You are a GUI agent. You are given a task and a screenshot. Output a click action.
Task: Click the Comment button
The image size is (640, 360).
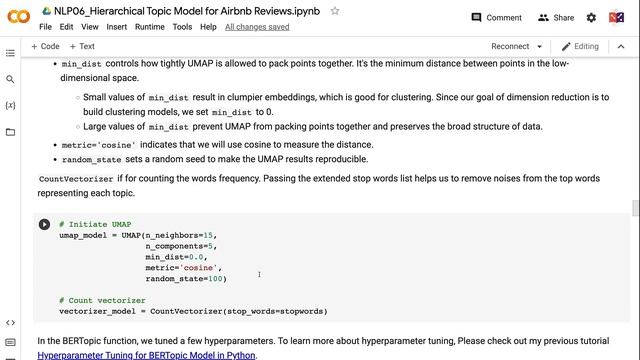[x=496, y=18]
